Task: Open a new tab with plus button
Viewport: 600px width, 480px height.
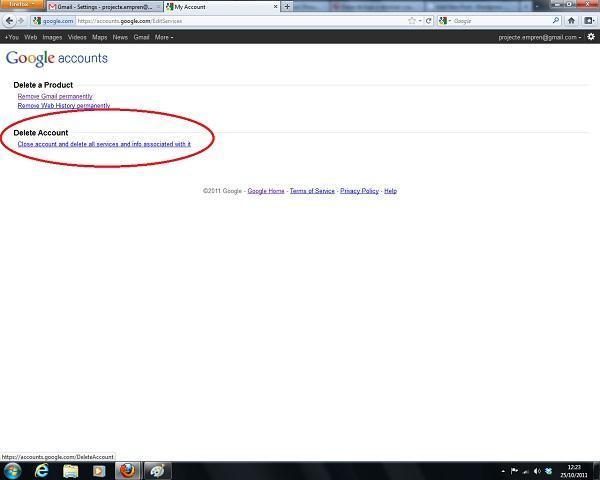Action: coord(288,6)
